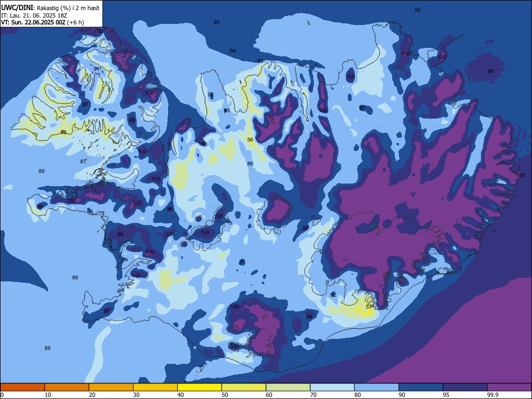Click the bright yellow 40-50 legend swatch

click(199, 387)
